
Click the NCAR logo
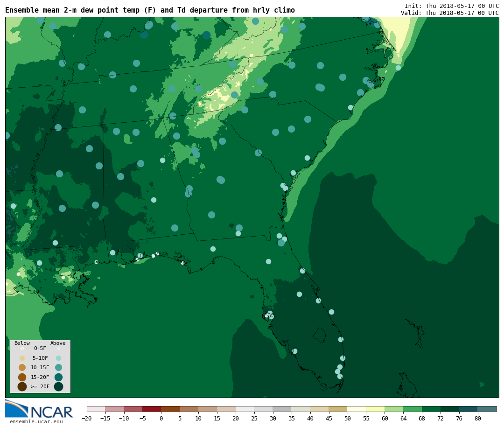[x=39, y=409]
